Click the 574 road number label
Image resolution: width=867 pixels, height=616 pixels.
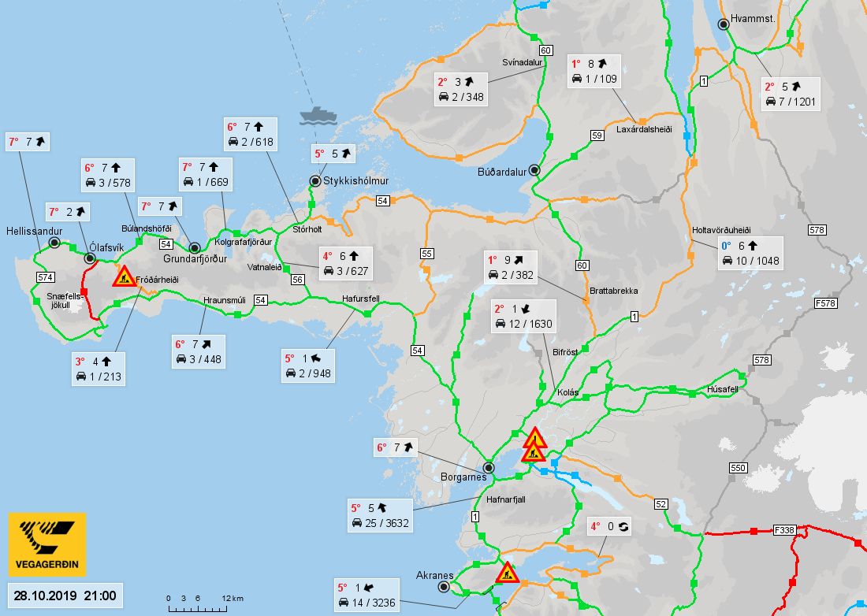pos(46,277)
